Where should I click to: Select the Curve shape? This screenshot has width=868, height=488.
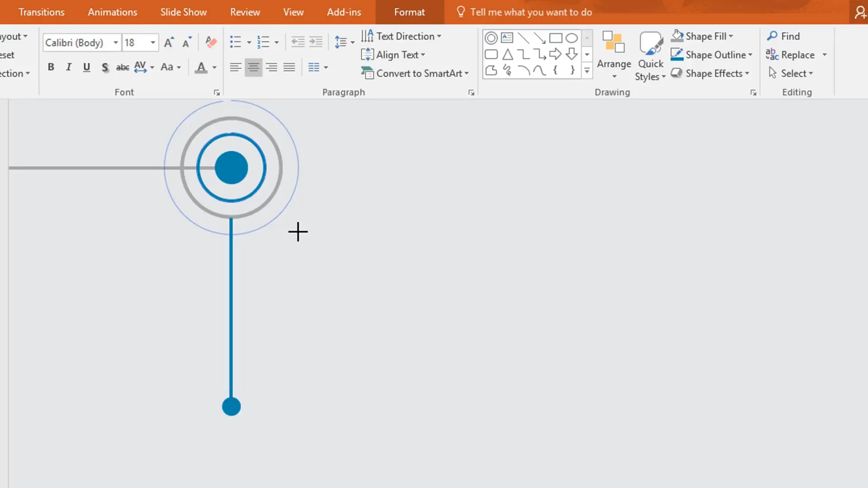[539, 70]
